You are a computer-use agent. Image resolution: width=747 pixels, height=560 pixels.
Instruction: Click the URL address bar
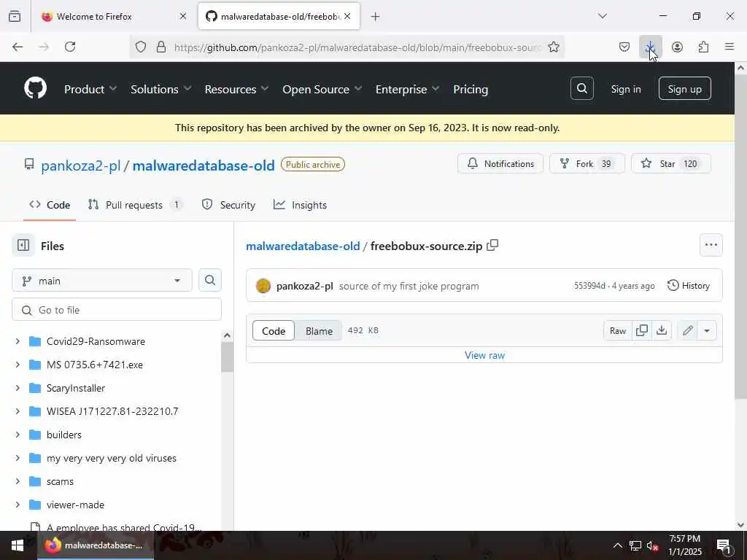pos(357,47)
